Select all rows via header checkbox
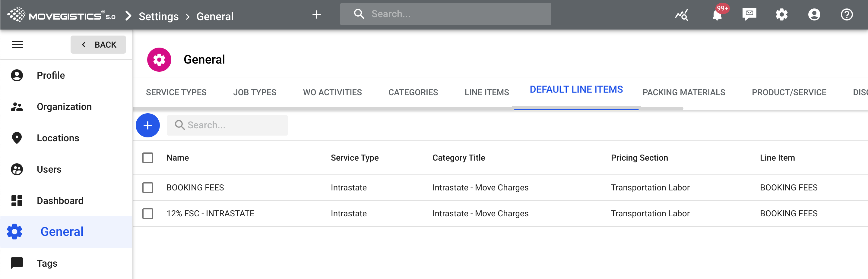 click(147, 158)
